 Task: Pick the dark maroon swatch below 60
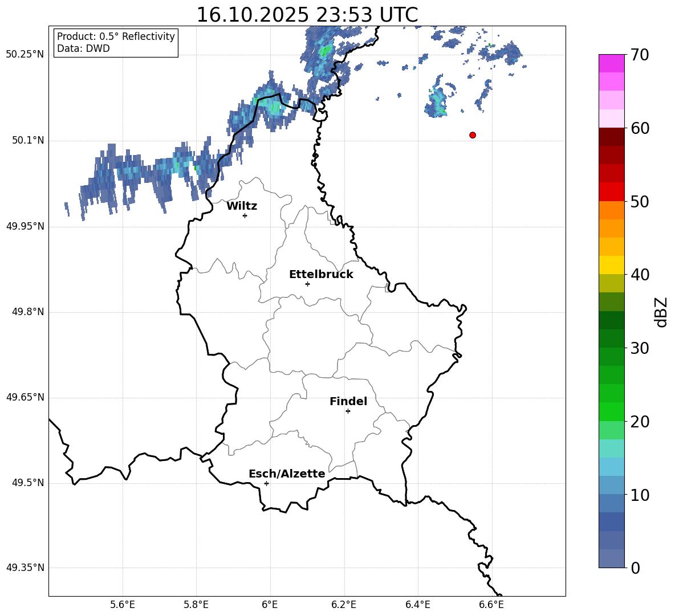[x=612, y=137]
